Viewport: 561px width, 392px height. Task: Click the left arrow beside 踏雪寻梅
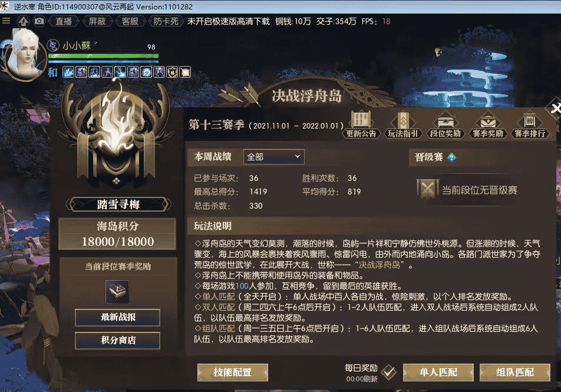click(x=71, y=205)
